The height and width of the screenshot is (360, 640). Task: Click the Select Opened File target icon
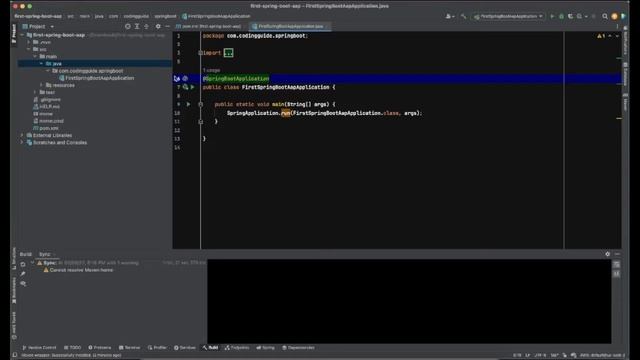click(x=128, y=26)
